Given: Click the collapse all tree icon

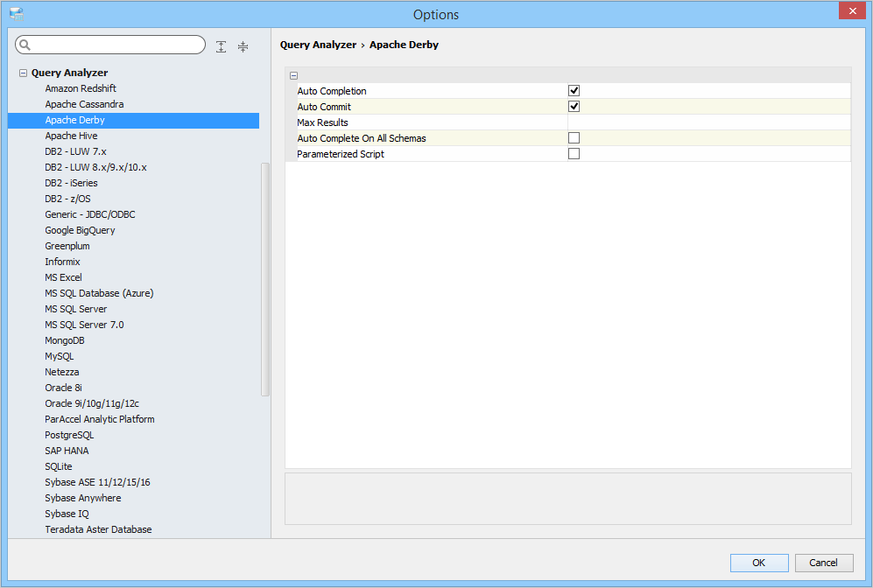Looking at the screenshot, I should [x=243, y=46].
